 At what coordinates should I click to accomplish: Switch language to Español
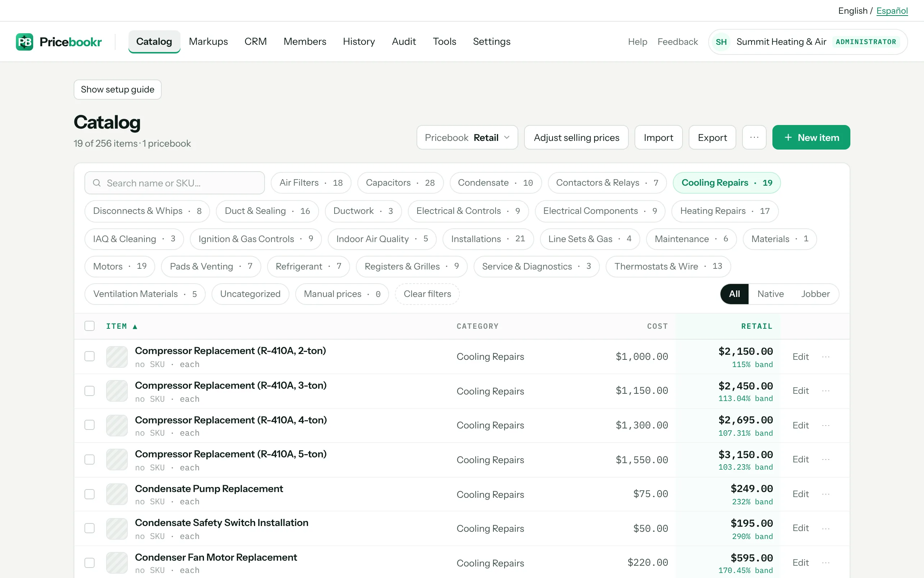click(892, 11)
